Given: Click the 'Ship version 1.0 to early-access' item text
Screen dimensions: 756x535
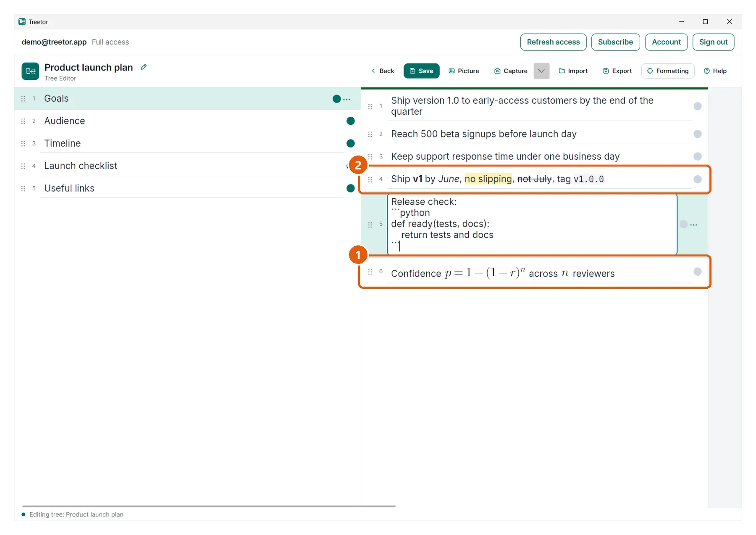Looking at the screenshot, I should coord(522,106).
